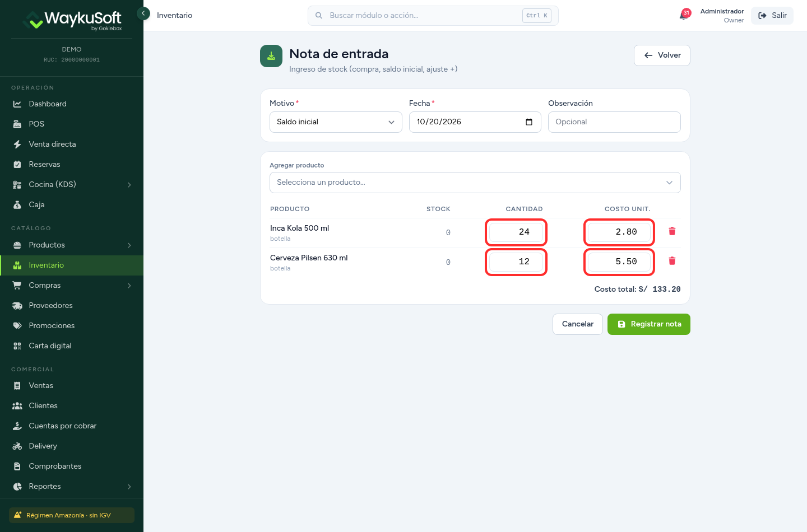Viewport: 807px width, 532px height.
Task: Open the Motivo dropdown showing Saldo inicial
Action: pos(336,122)
